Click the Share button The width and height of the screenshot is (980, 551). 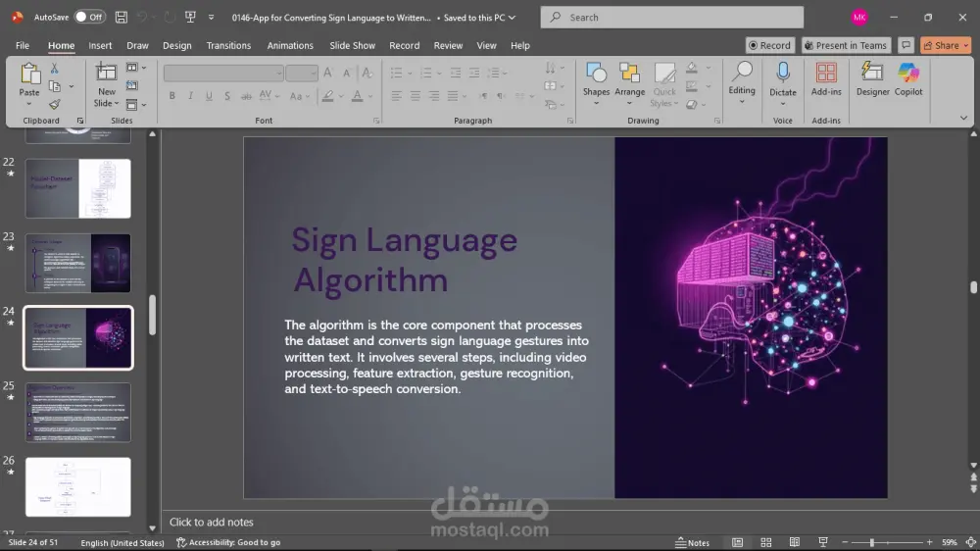tap(941, 45)
